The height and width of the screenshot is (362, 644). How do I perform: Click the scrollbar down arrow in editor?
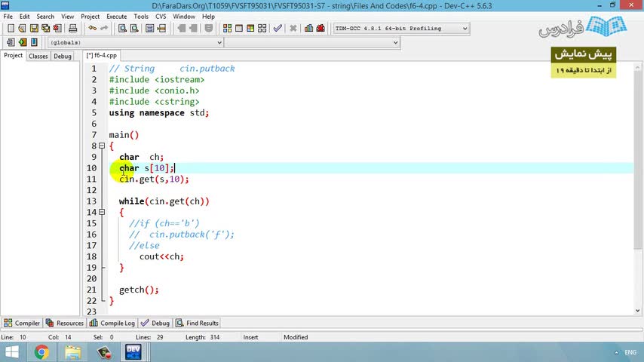tap(637, 311)
